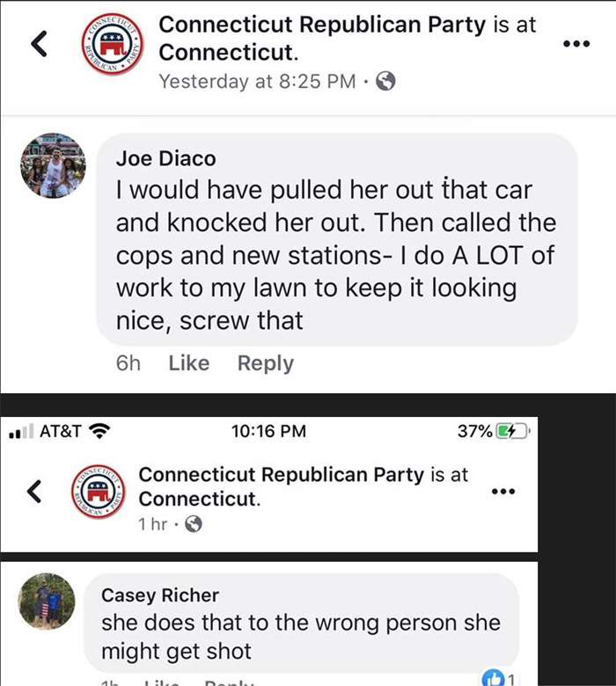
Task: Open Casey Richer's profile picture
Action: tap(48, 602)
